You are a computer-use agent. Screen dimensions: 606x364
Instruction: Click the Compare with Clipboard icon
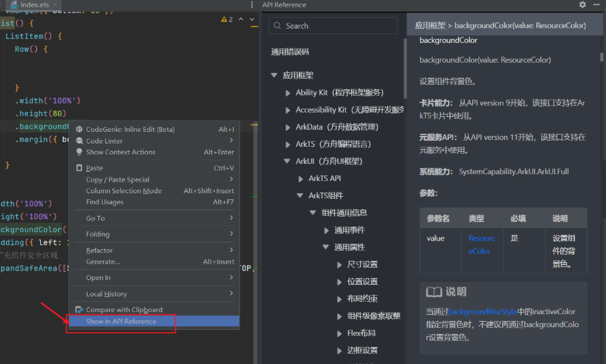click(79, 309)
